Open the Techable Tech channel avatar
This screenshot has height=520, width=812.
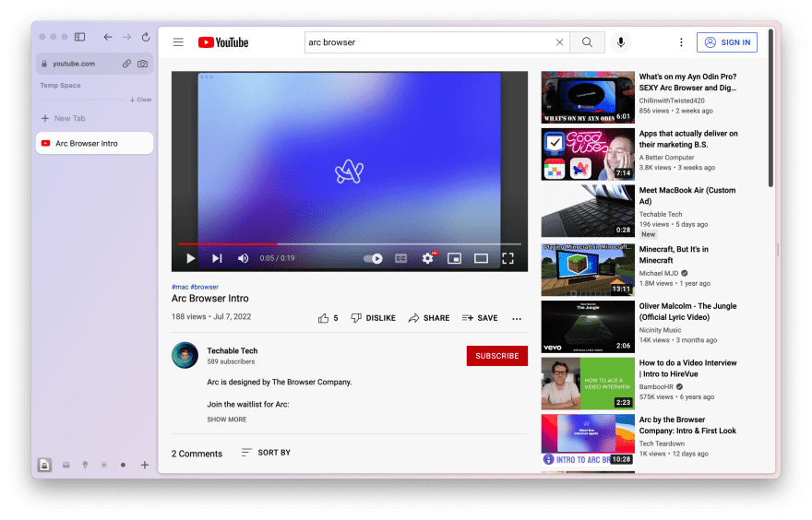tap(185, 356)
